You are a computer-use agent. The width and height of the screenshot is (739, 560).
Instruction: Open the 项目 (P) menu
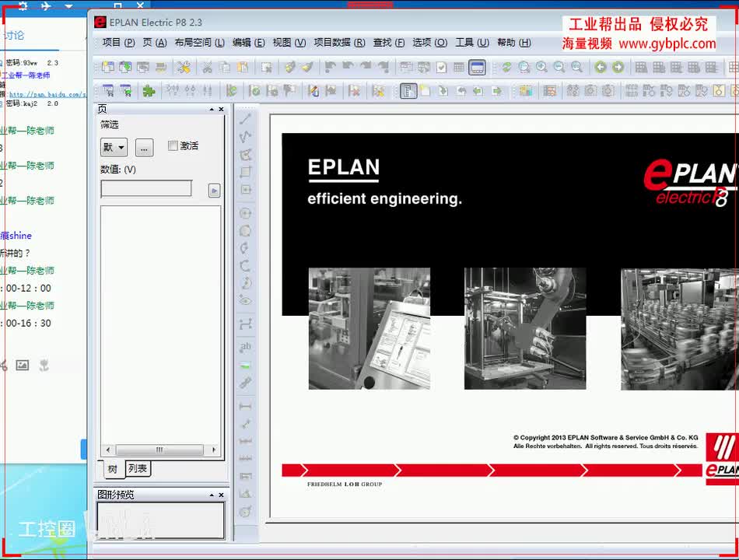[118, 43]
